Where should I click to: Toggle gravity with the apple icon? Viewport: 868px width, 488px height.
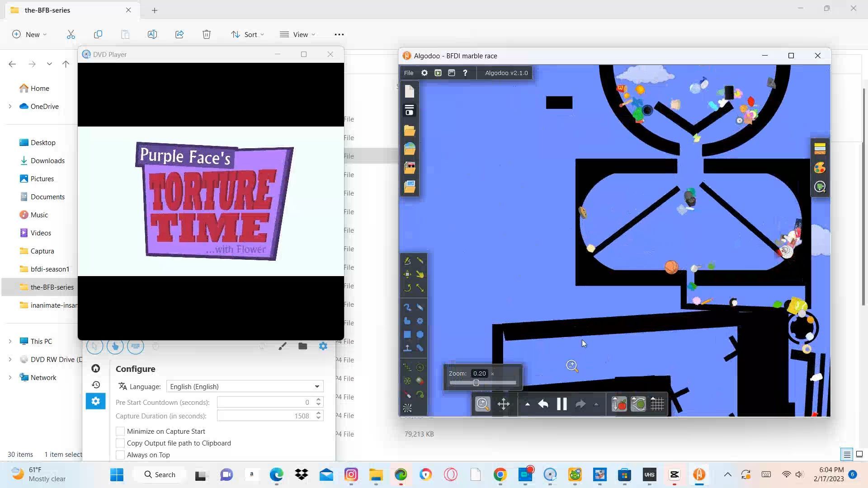[619, 404]
